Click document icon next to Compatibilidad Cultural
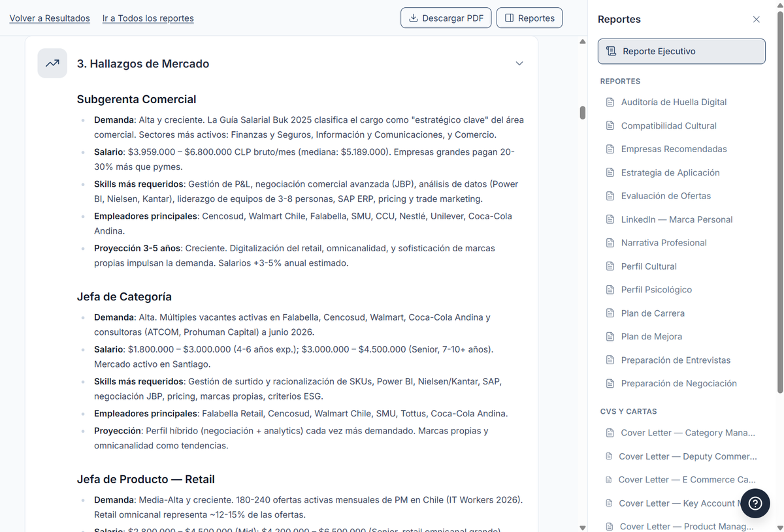Screen dimensions: 784x532 [x=610, y=125]
